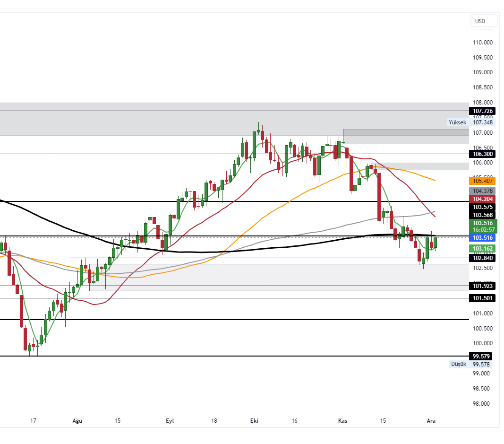Viewport: 504px width, 444px height.
Task: Click the Yüksek high price marker
Action: [457, 122]
